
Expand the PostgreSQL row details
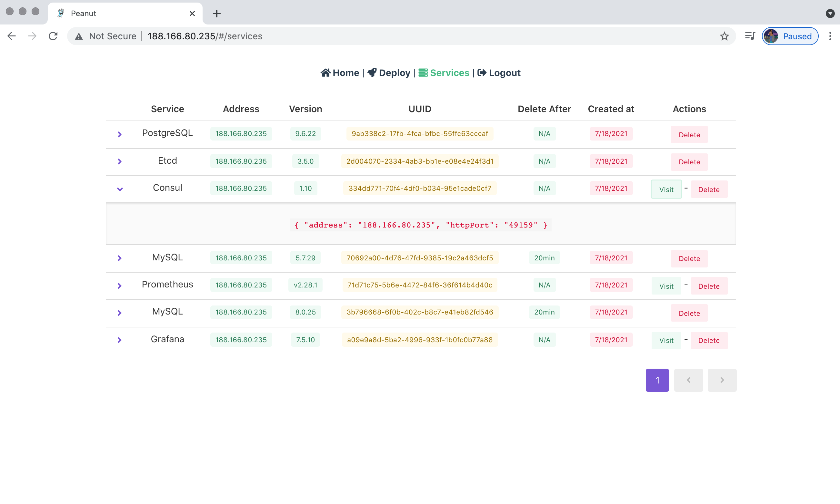119,134
